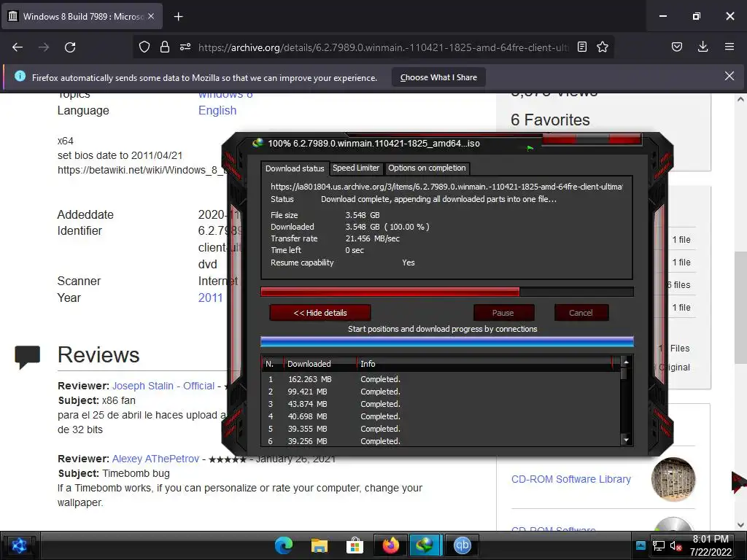
Task: Open the 2011 year link
Action: tap(210, 297)
